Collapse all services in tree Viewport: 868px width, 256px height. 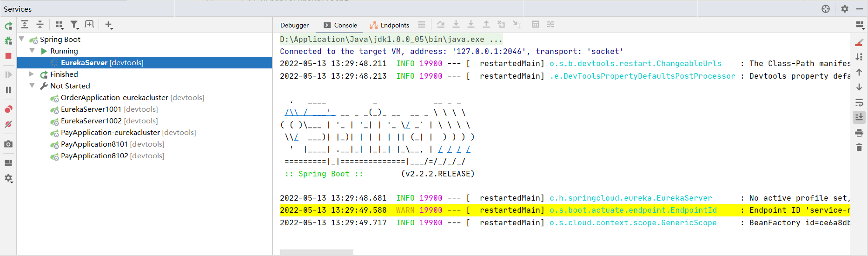(x=40, y=25)
